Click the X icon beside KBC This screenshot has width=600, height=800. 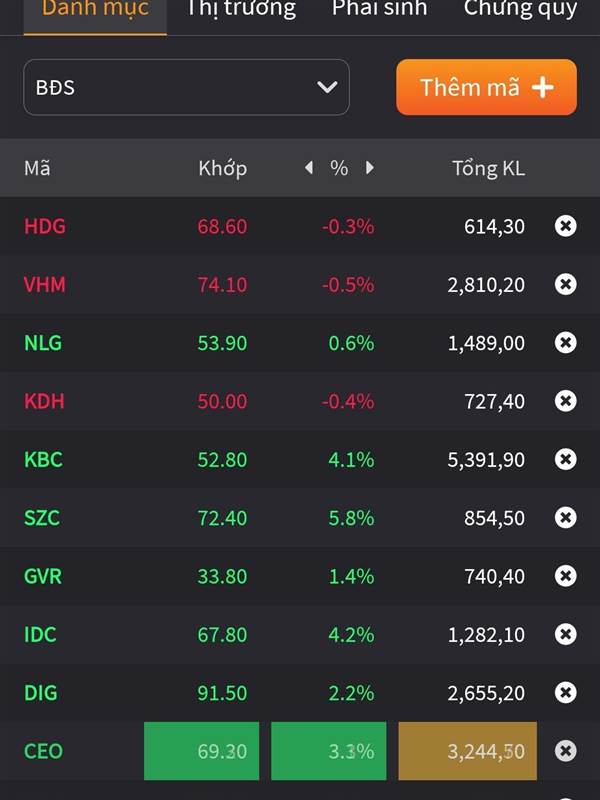[x=565, y=459]
